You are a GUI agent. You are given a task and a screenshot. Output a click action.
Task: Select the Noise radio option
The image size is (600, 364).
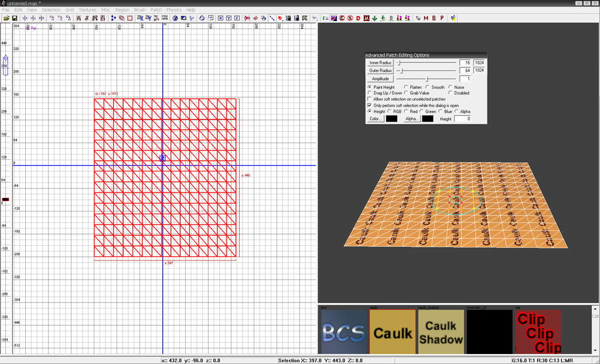(450, 87)
